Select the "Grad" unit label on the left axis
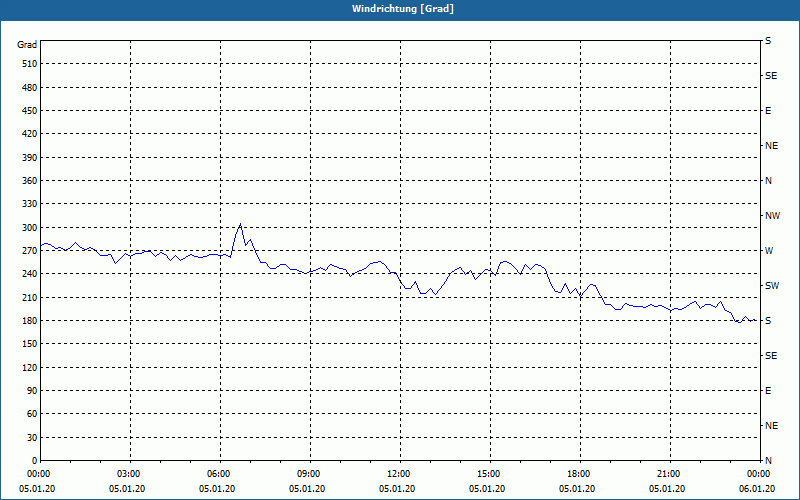This screenshot has width=800, height=500. click(27, 45)
